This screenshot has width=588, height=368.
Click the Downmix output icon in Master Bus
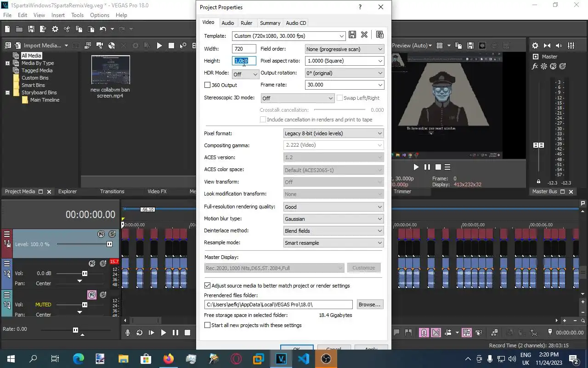point(547,46)
